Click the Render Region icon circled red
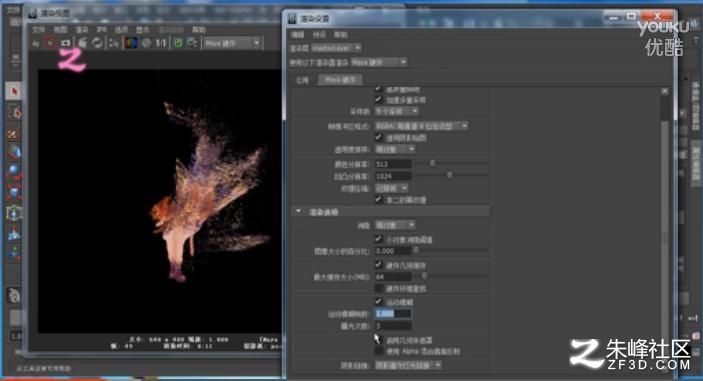703x381 pixels. [x=51, y=43]
